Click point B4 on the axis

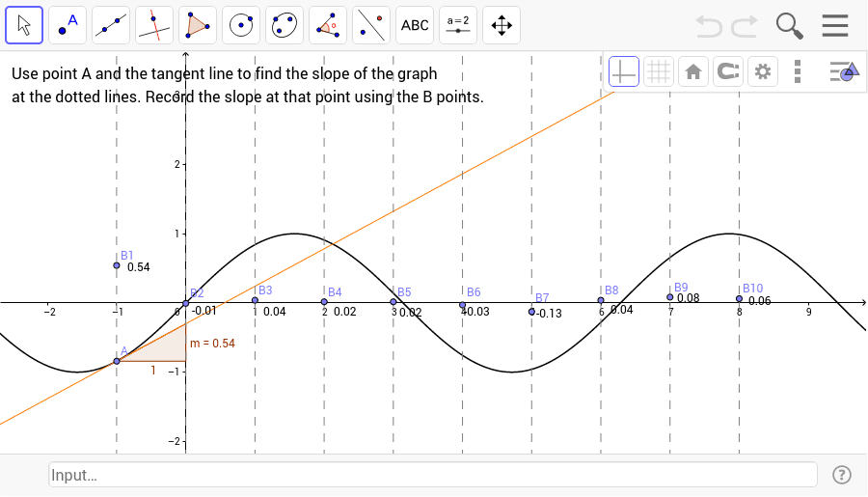pyautogui.click(x=324, y=302)
